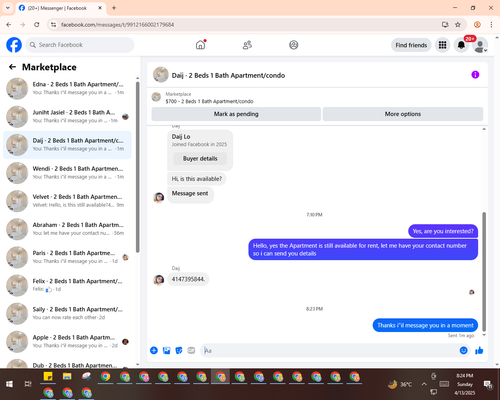Click the Find friends button
The height and width of the screenshot is (400, 500).
pyautogui.click(x=411, y=45)
